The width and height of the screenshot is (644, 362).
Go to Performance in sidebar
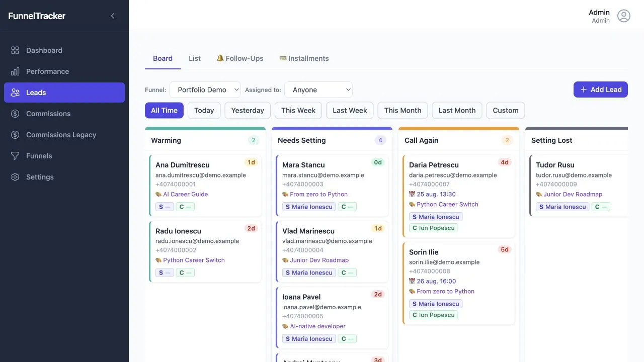pyautogui.click(x=64, y=71)
